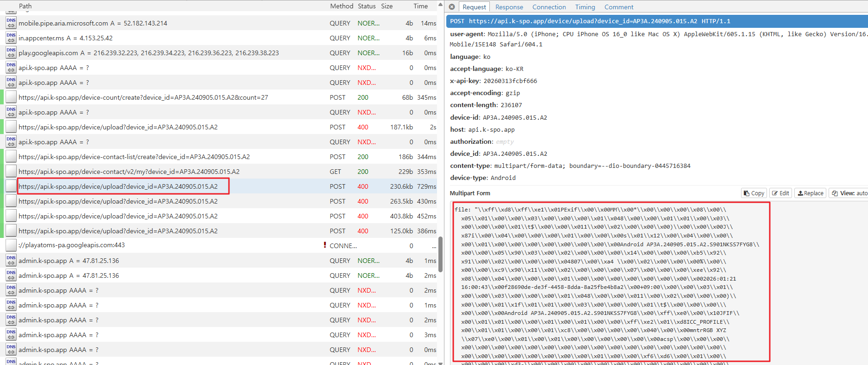Image resolution: width=868 pixels, height=365 pixels.
Task: Click icon of playatoms-pa.googleapis.com:443 row
Action: (11, 245)
